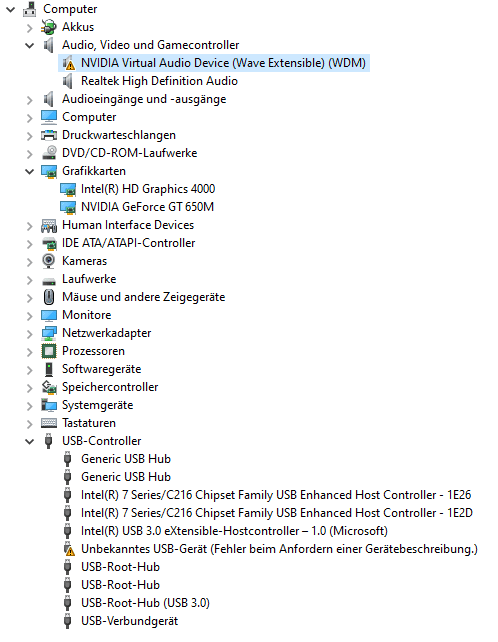The width and height of the screenshot is (498, 642).
Task: Click the Tastaturen keyboard icon
Action: tap(49, 423)
